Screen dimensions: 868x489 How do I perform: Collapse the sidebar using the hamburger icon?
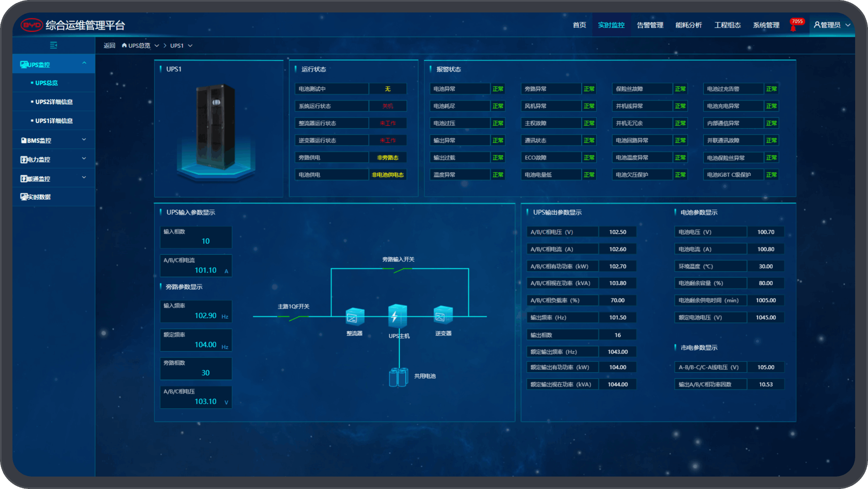click(x=53, y=45)
